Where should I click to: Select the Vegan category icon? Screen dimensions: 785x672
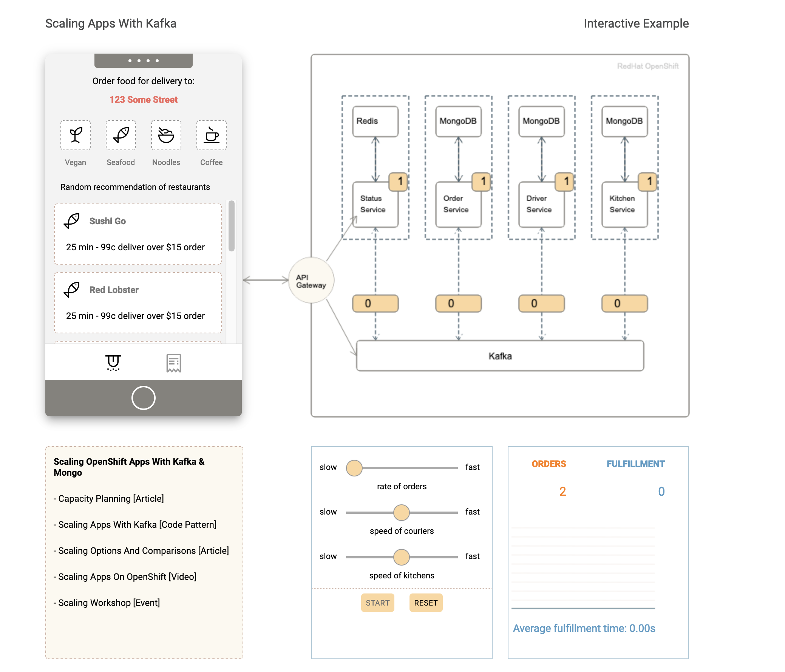coord(76,135)
